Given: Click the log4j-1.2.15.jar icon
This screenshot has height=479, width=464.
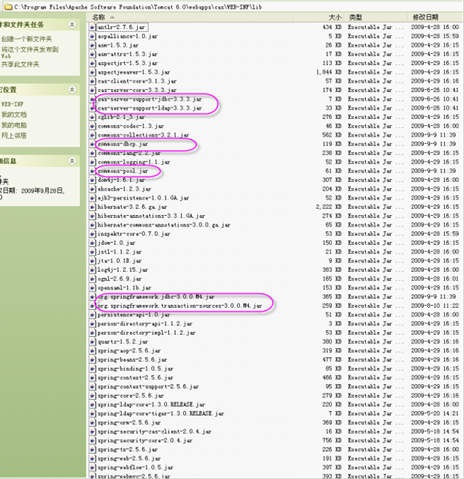Looking at the screenshot, I should click(93, 270).
